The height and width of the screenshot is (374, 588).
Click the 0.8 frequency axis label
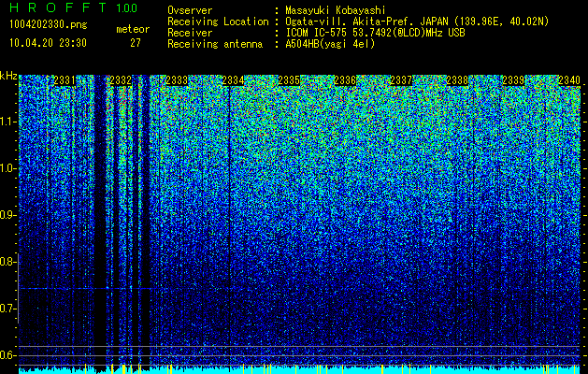point(7,262)
